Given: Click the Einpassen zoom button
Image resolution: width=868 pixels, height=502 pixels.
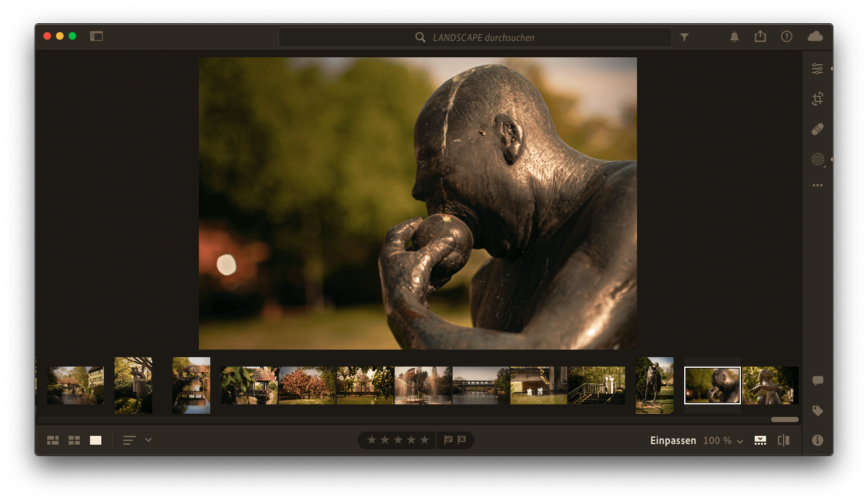Looking at the screenshot, I should pos(673,441).
